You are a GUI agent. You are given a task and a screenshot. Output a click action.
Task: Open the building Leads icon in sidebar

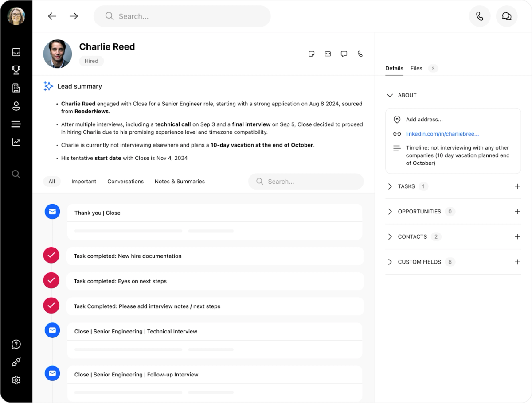coord(16,88)
